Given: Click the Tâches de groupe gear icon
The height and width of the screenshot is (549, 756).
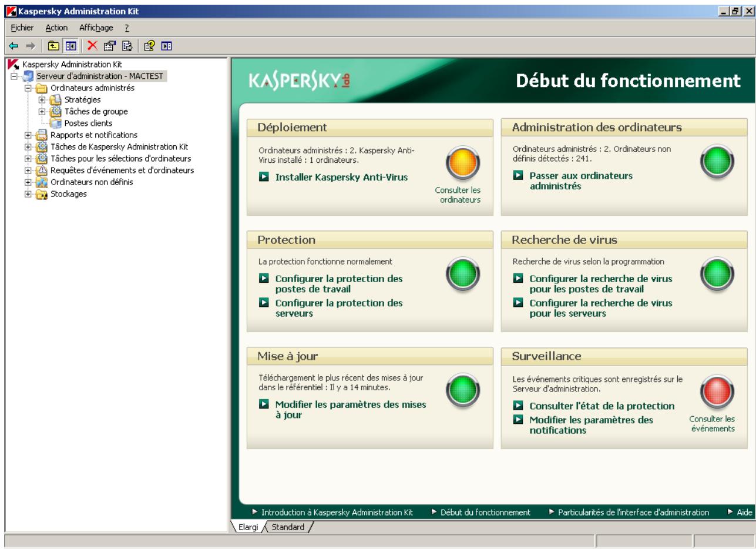Looking at the screenshot, I should coord(56,112).
